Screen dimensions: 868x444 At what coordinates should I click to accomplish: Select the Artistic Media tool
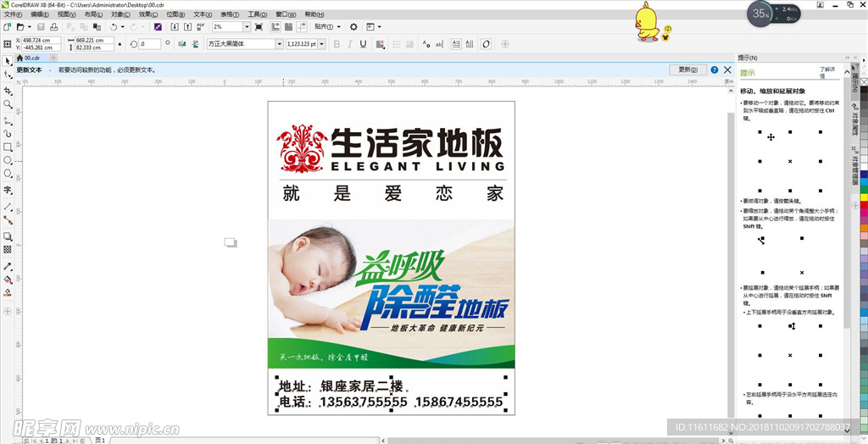pyautogui.click(x=7, y=133)
